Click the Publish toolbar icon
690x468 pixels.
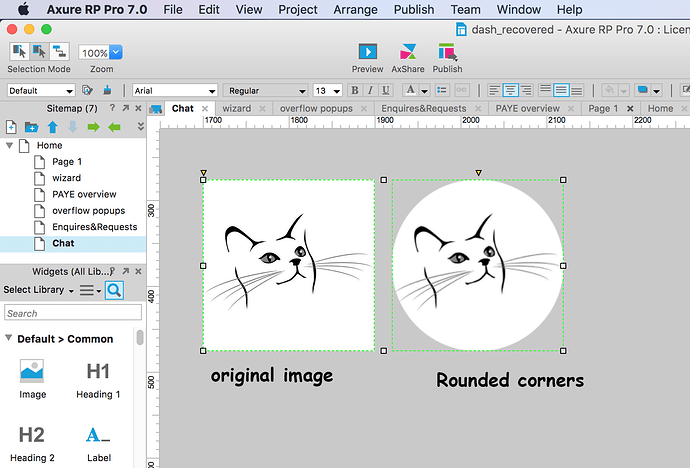(x=448, y=52)
